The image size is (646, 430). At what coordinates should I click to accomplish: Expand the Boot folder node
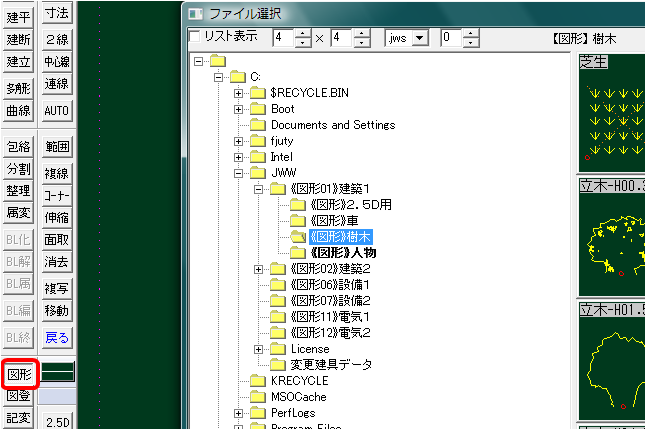239,109
